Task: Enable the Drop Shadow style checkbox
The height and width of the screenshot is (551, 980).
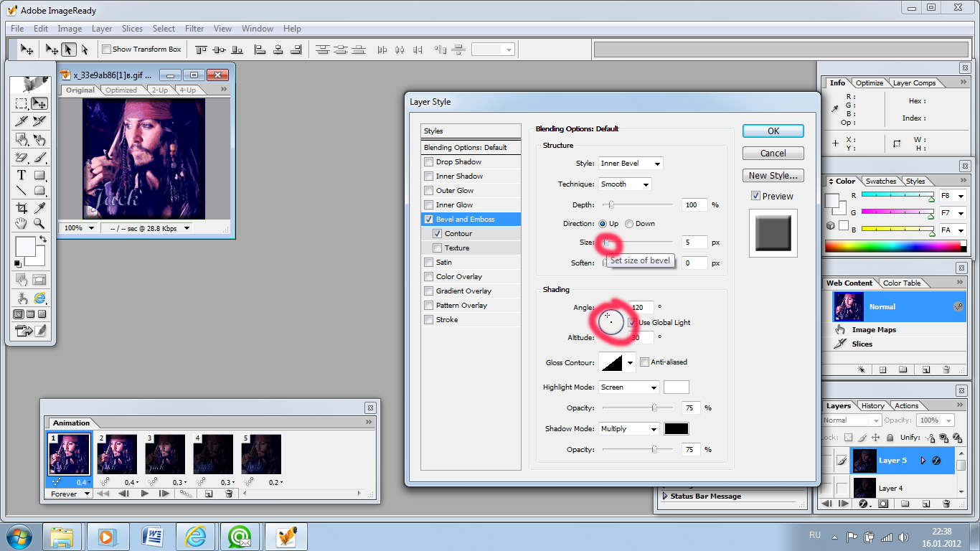Action: click(x=429, y=161)
